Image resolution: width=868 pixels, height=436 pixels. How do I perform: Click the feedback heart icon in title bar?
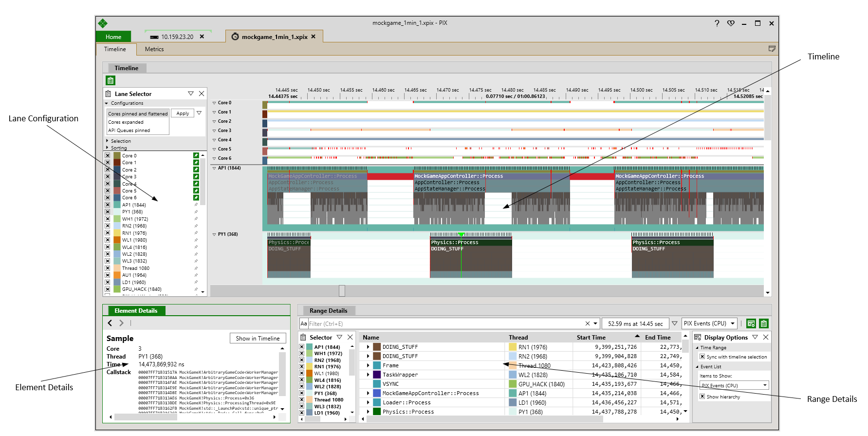pyautogui.click(x=731, y=23)
